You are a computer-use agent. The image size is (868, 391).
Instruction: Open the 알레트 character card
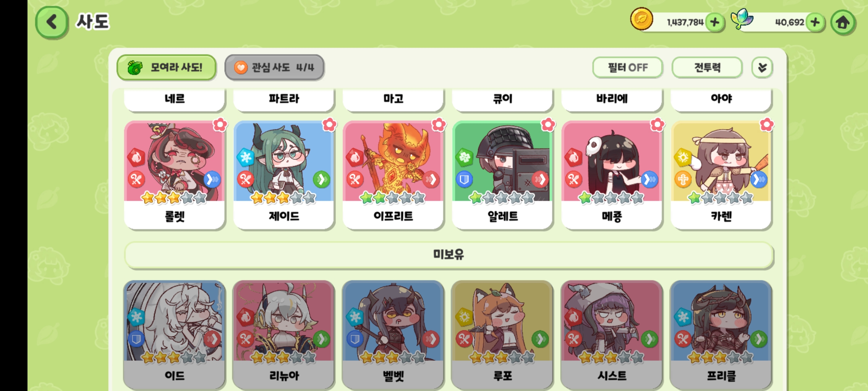(x=502, y=175)
